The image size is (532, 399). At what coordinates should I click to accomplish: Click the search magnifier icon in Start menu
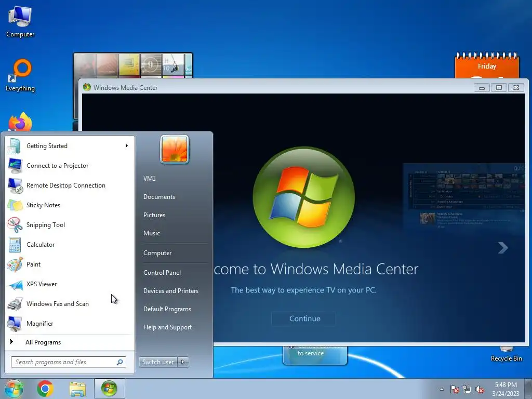pos(119,362)
